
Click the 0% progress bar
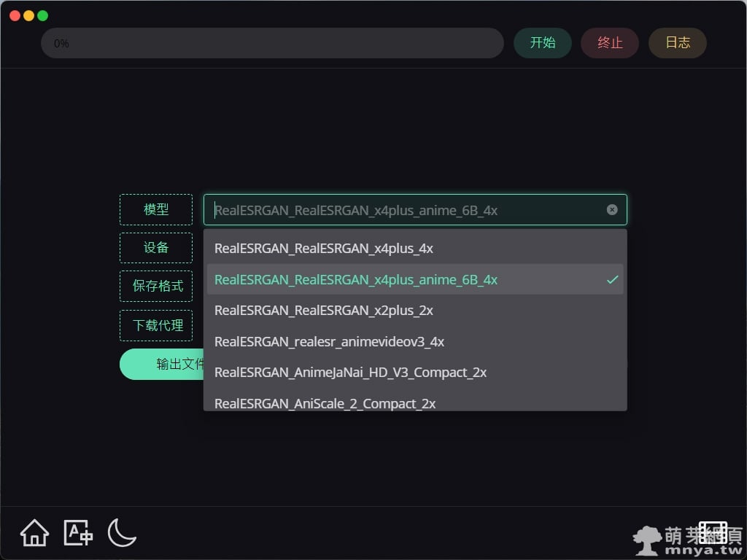[x=272, y=43]
